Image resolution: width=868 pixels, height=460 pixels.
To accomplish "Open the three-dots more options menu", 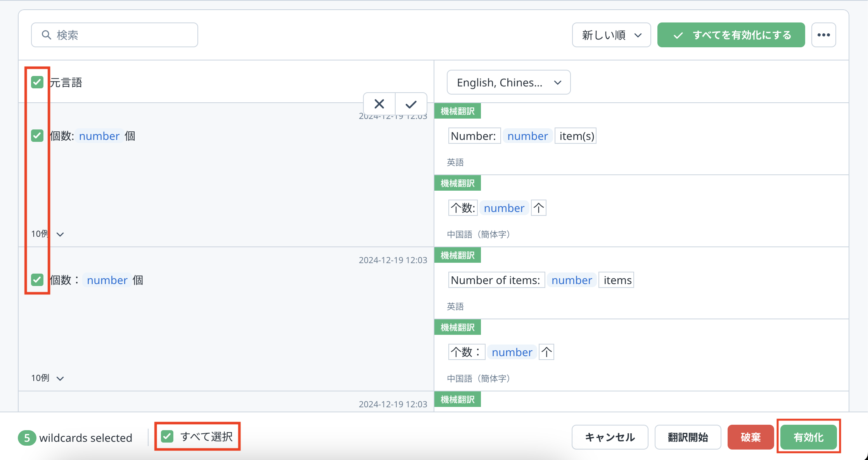I will coord(823,35).
